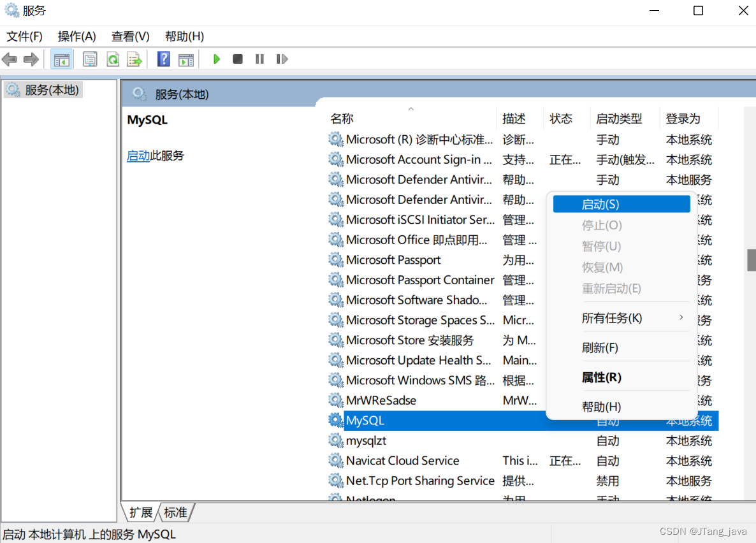This screenshot has height=543, width=756.
Task: Click the Refresh toolbar icon
Action: click(113, 59)
